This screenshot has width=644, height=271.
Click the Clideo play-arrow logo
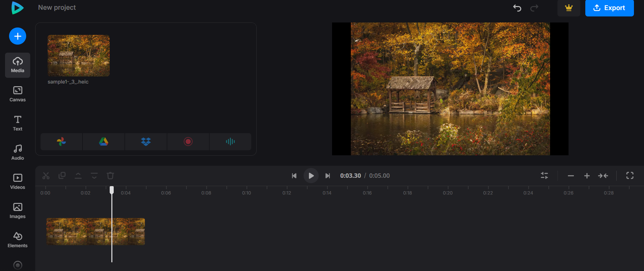click(17, 7)
